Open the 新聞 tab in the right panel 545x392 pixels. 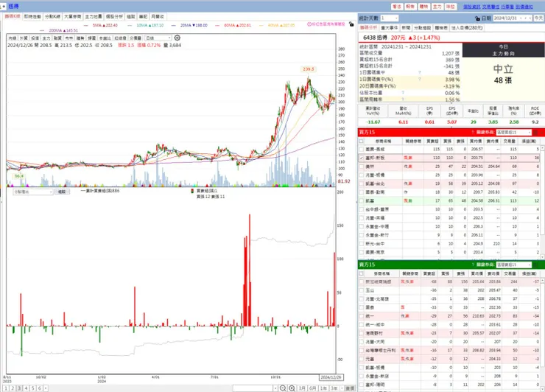(x=406, y=28)
